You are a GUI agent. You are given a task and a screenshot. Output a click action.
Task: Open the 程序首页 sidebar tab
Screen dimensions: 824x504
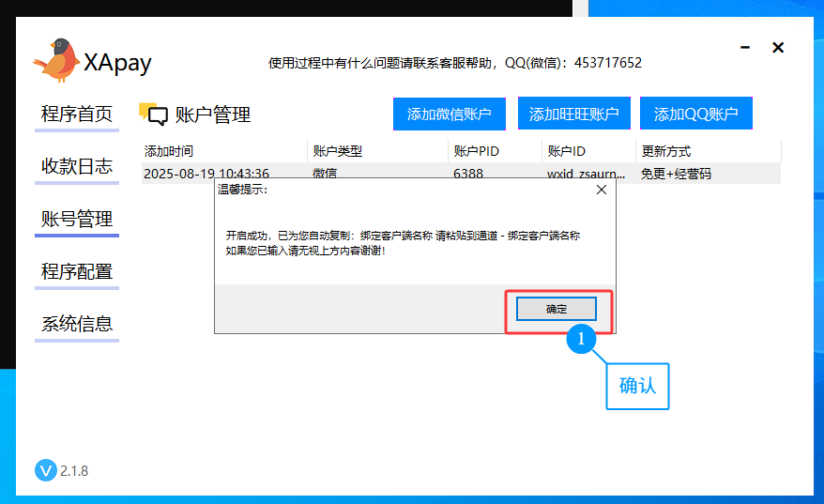77,115
